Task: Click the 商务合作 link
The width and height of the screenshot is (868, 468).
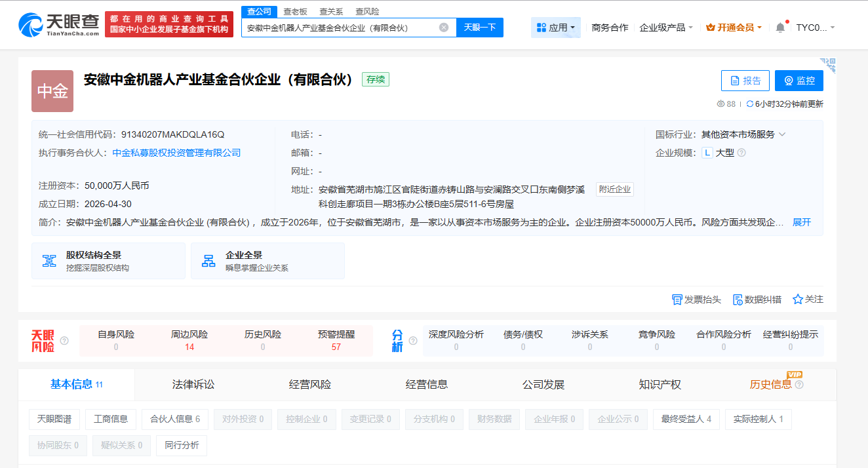Action: (610, 28)
